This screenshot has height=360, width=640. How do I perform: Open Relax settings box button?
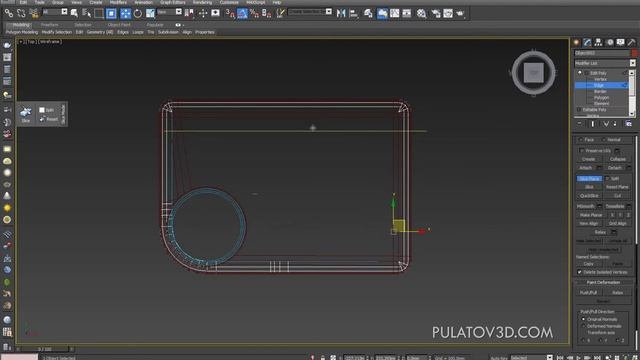[x=613, y=232]
